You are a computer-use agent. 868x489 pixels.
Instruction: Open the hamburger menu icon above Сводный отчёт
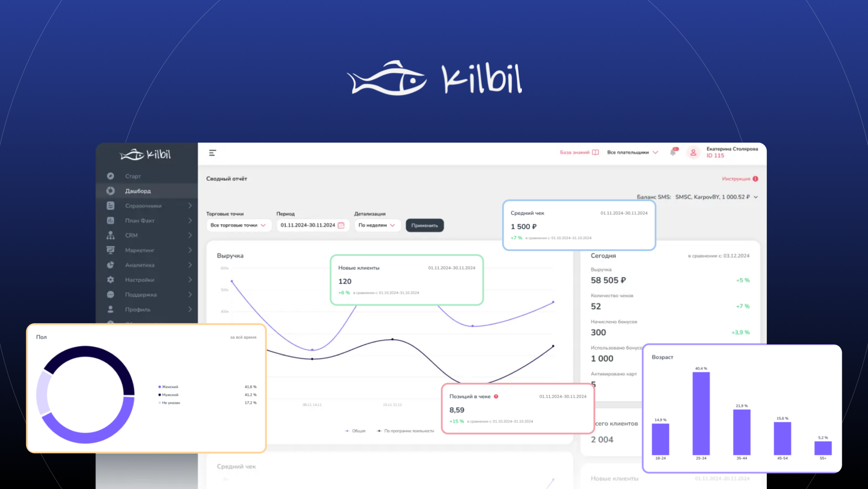click(x=212, y=153)
